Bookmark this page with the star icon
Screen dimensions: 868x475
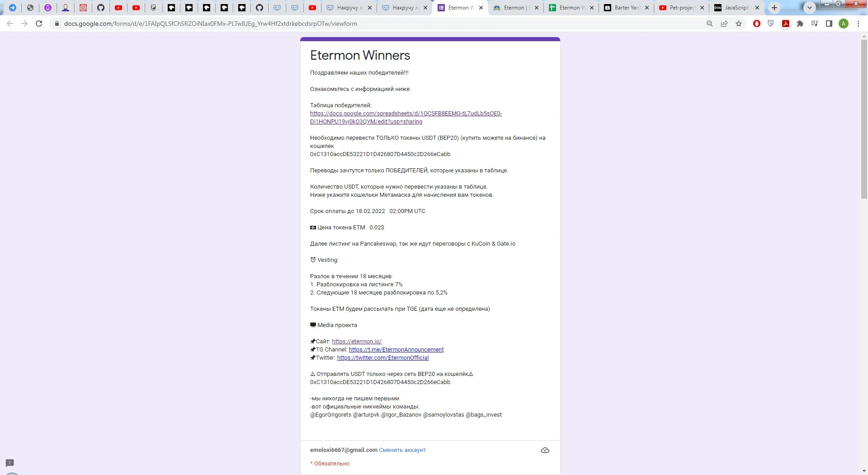pyautogui.click(x=739, y=24)
